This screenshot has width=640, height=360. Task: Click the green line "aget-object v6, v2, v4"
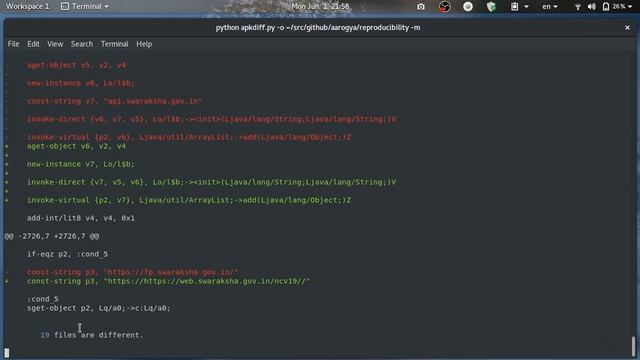pyautogui.click(x=76, y=146)
